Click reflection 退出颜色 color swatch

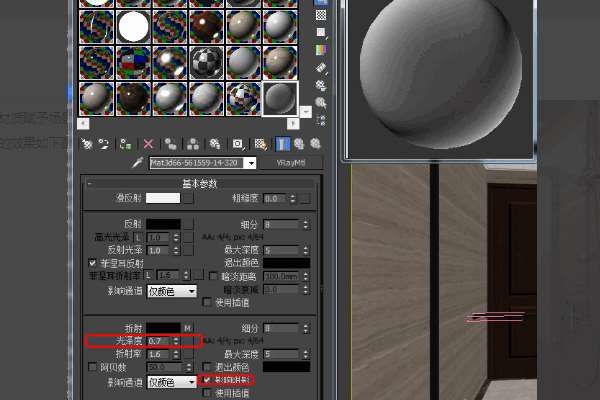(286, 263)
